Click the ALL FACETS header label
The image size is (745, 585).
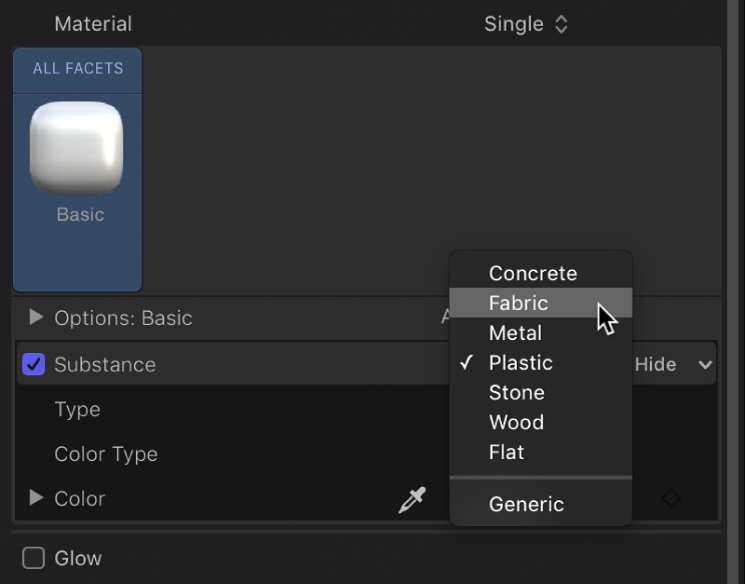click(x=78, y=69)
